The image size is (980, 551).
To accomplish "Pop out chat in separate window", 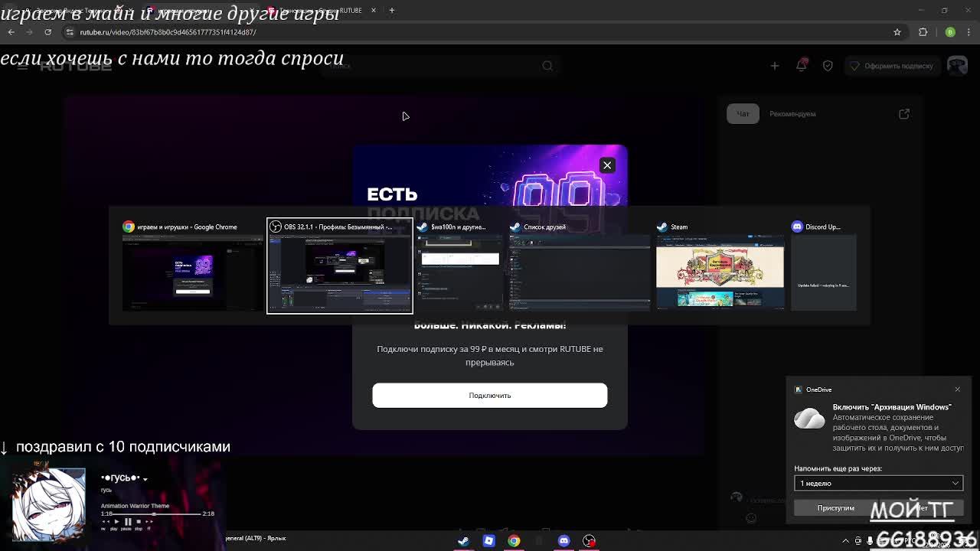I will coord(904,114).
